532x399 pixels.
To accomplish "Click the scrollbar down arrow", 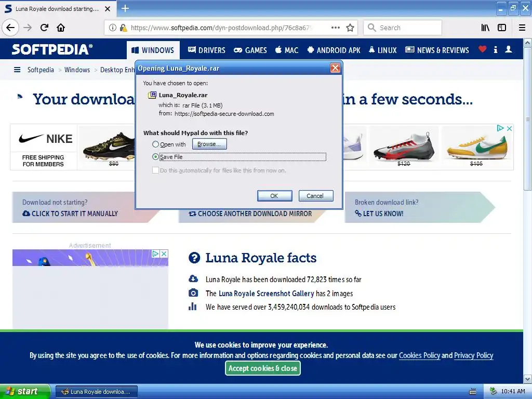I will pyautogui.click(x=528, y=379).
